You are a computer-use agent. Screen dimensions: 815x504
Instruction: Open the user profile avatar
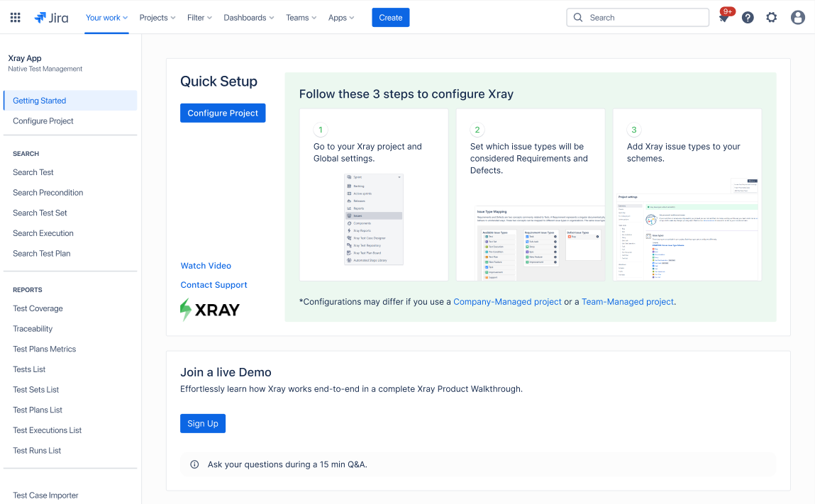click(797, 18)
